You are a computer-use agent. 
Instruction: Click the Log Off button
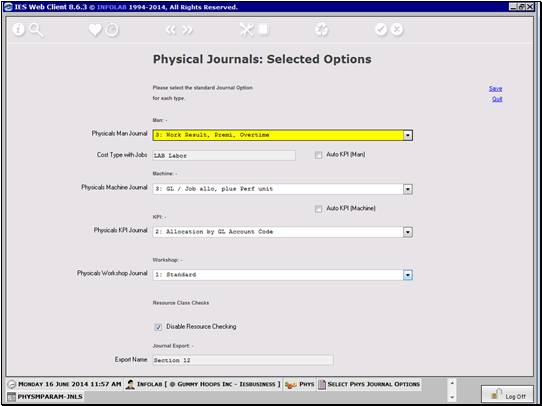pos(507,394)
